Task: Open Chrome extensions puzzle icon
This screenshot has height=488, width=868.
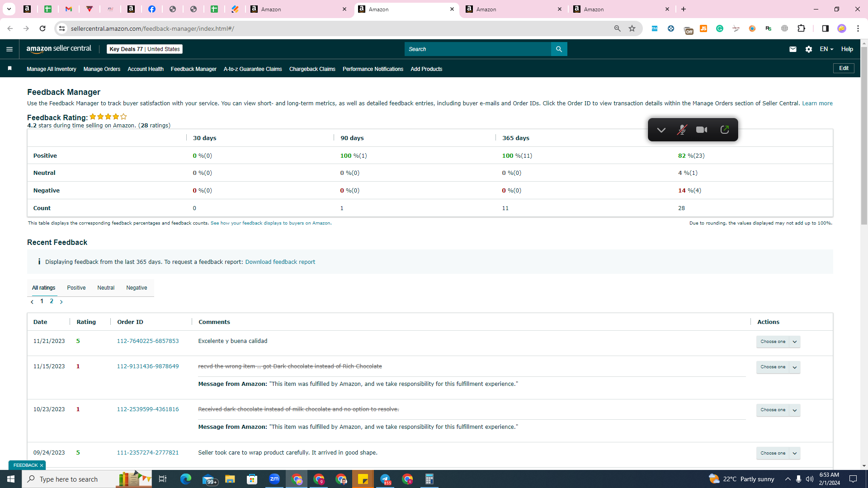Action: pos(802,28)
